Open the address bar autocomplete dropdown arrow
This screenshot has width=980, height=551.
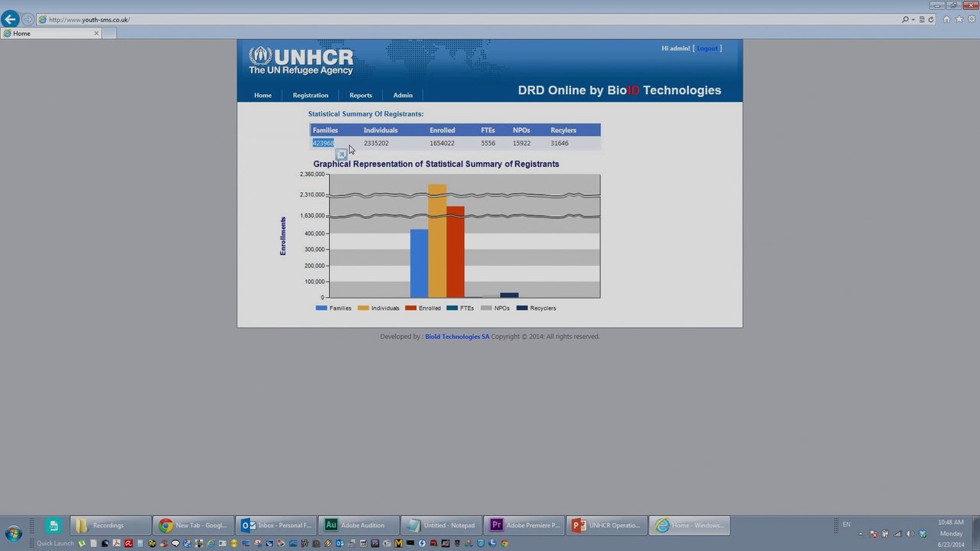[x=913, y=20]
